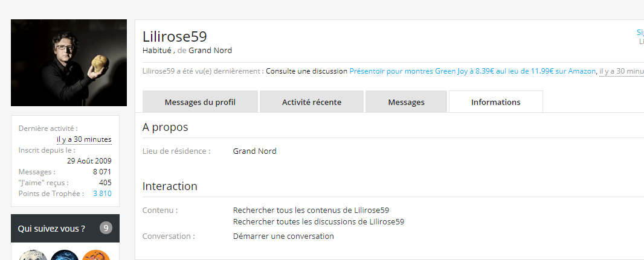Click the Lilirose59 profile avatar photo
The image size is (644, 260).
[69, 63]
